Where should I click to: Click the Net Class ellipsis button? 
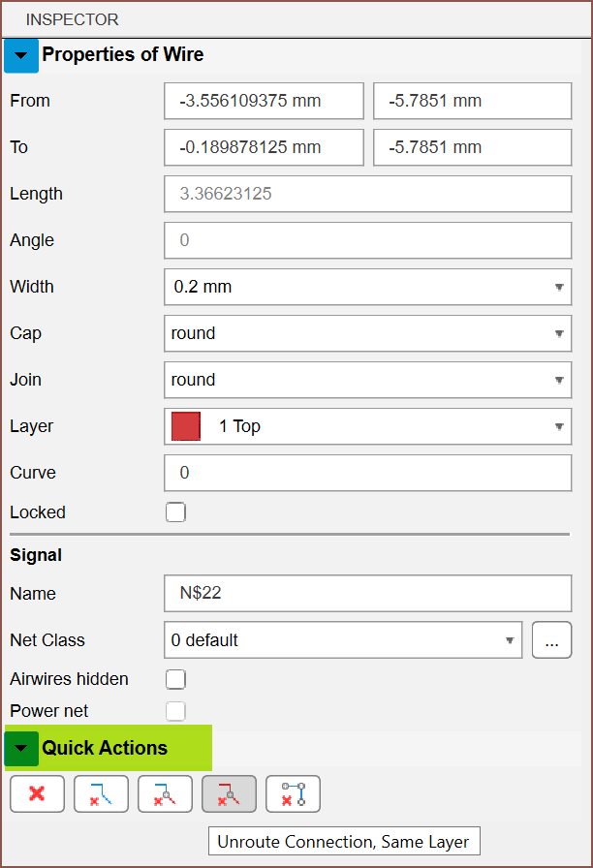(551, 640)
